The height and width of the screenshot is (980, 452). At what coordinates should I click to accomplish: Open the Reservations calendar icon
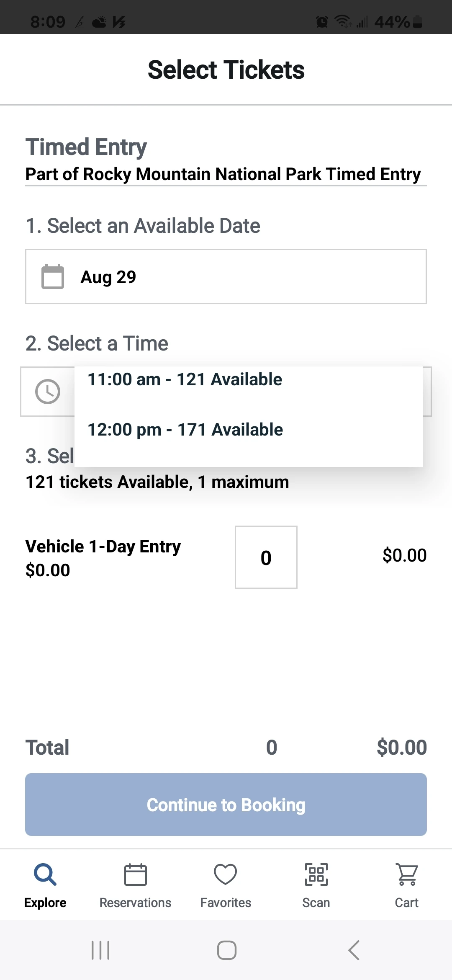click(x=135, y=874)
